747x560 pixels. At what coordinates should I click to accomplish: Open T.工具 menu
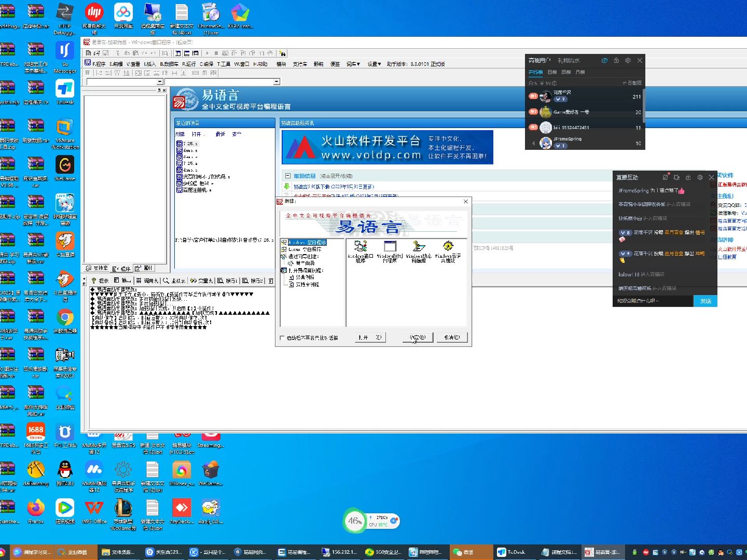(224, 64)
